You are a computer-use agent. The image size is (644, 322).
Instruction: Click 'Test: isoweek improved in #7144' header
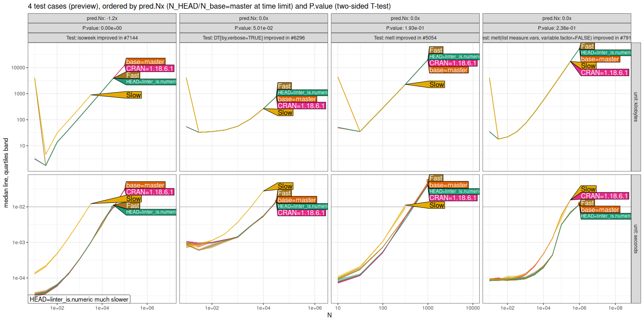click(102, 38)
